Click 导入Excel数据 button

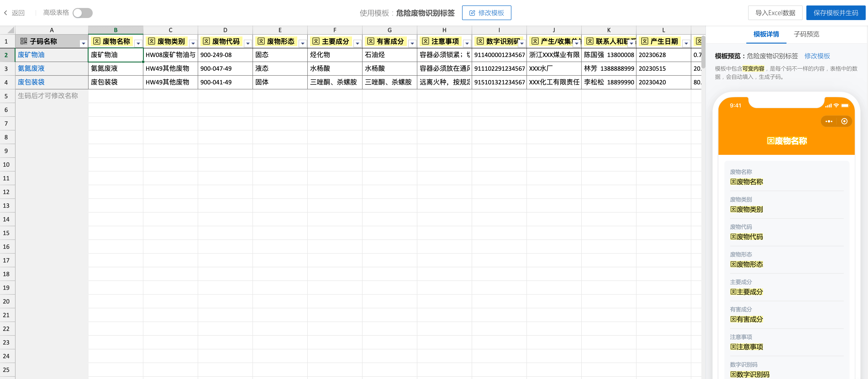tap(775, 13)
